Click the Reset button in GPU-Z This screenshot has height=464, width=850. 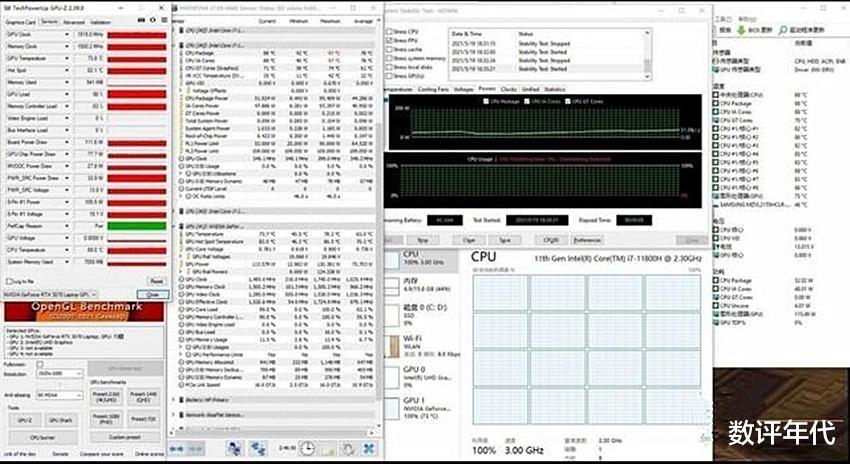156,281
